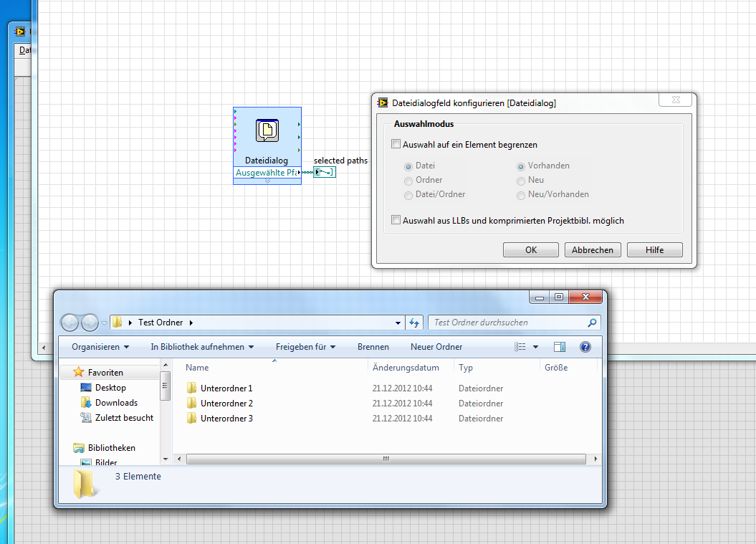Click block diagram scroll left arrow
Viewport: 756px width, 544px height.
pos(44,347)
